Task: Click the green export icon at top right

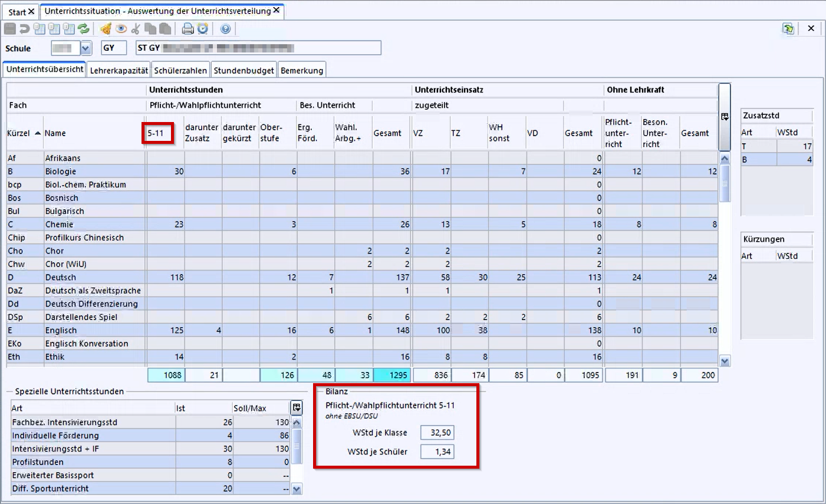Action: pos(788,28)
